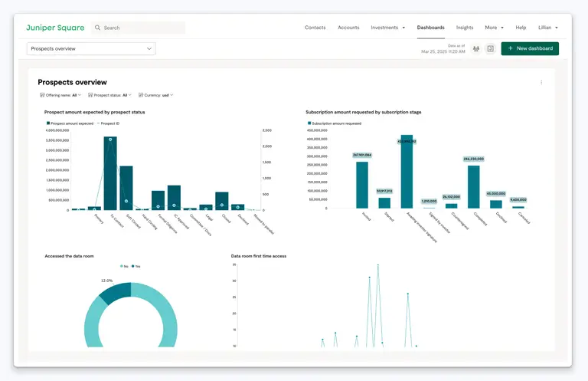Open the Lillian user menu
This screenshot has width=588, height=381.
pos(548,28)
